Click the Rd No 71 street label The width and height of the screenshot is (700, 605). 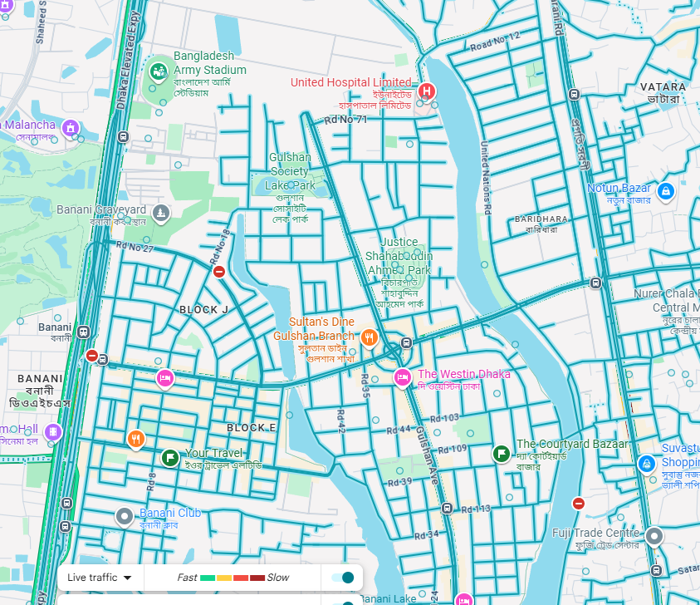pos(345,120)
